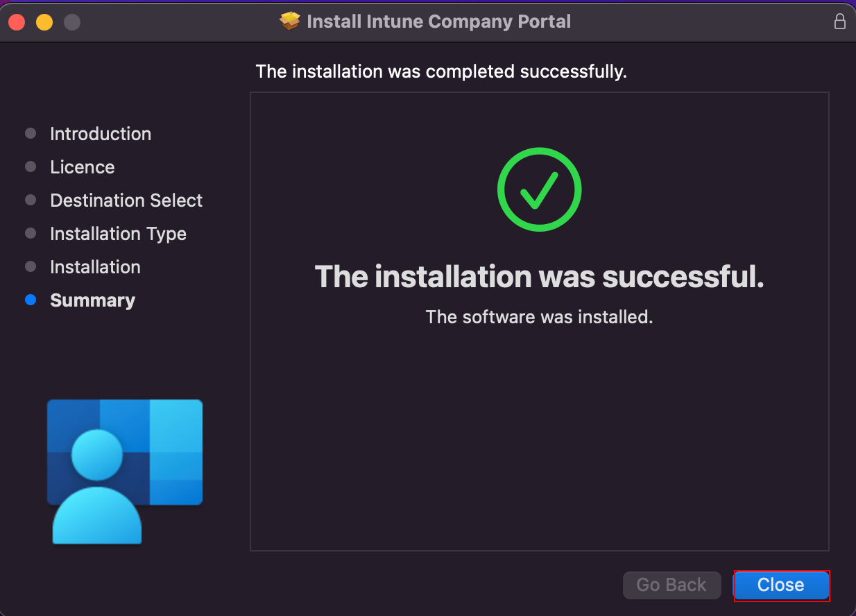Click 'The installation was successful.' heading
Screen dimensions: 856x616
click(539, 277)
